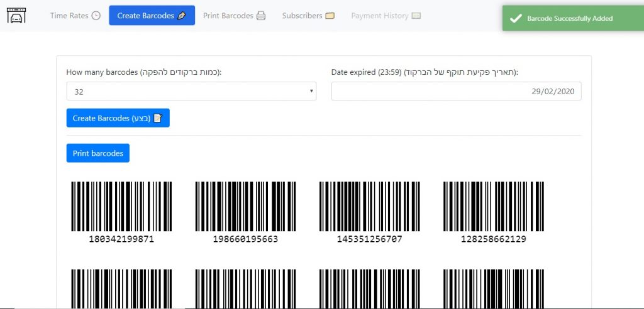The height and width of the screenshot is (309, 644).
Task: Click the clock icon beside Time Rates
Action: [x=96, y=16]
